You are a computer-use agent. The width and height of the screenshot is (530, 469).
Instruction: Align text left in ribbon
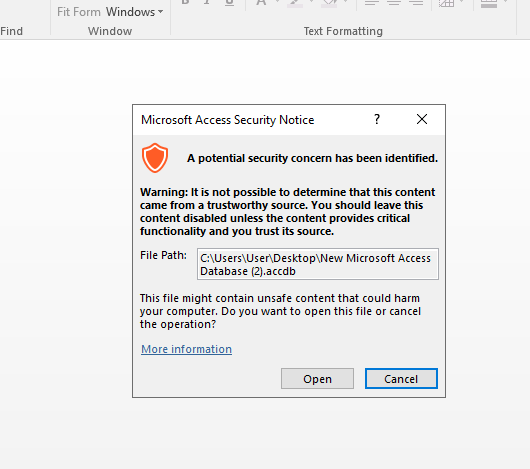click(x=372, y=3)
